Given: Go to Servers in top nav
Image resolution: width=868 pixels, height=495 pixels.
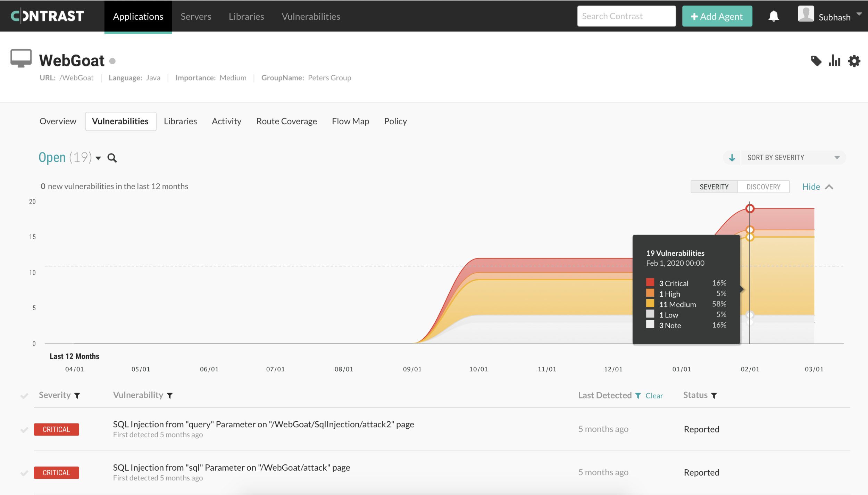Looking at the screenshot, I should coord(196,16).
